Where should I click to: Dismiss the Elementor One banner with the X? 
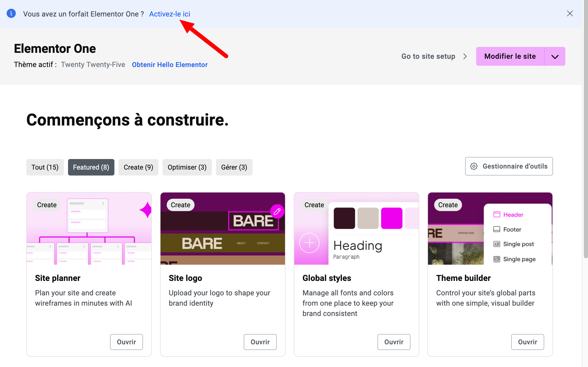[x=570, y=13]
